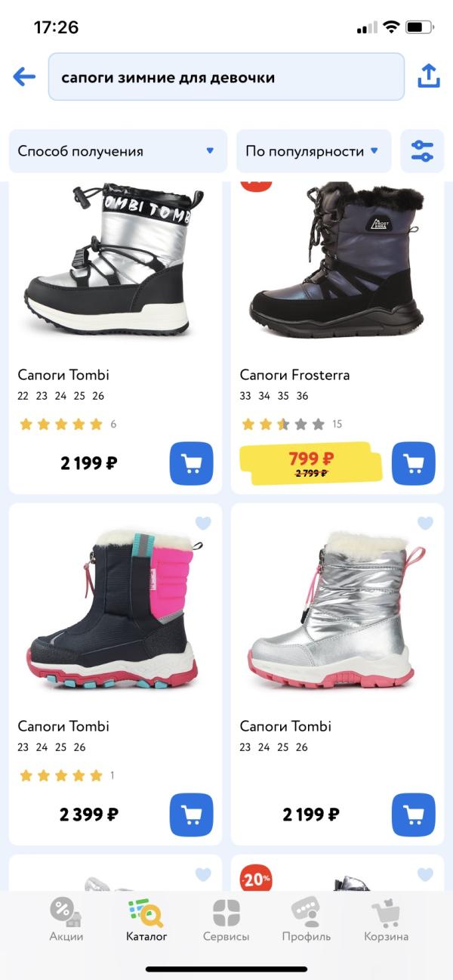Tap the back arrow icon

24,76
